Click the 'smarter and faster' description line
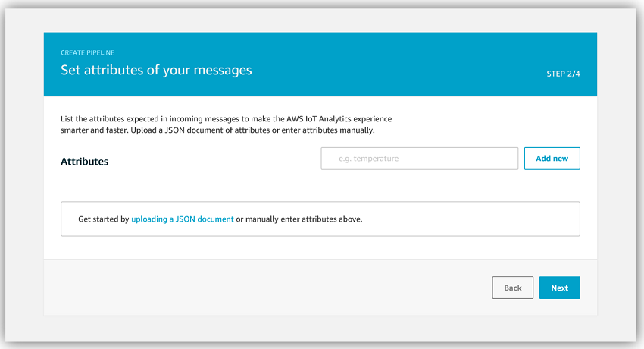The width and height of the screenshot is (644, 349). click(x=217, y=130)
